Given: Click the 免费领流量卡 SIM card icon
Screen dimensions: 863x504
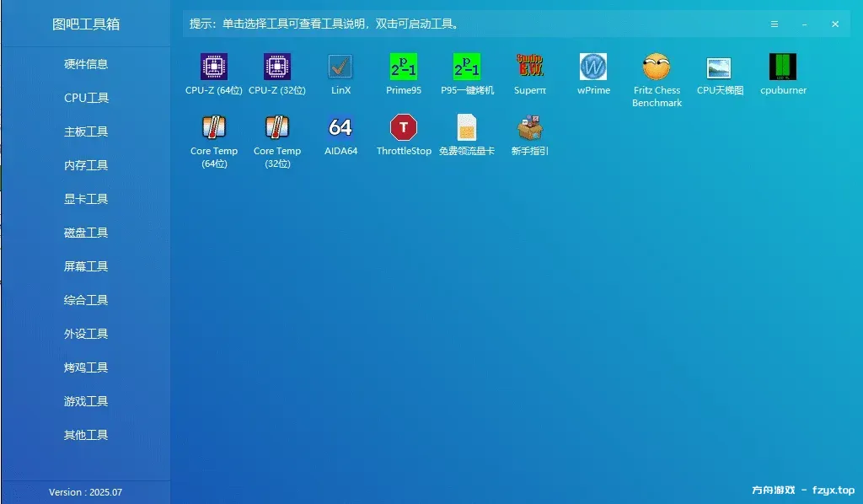Looking at the screenshot, I should click(x=467, y=127).
